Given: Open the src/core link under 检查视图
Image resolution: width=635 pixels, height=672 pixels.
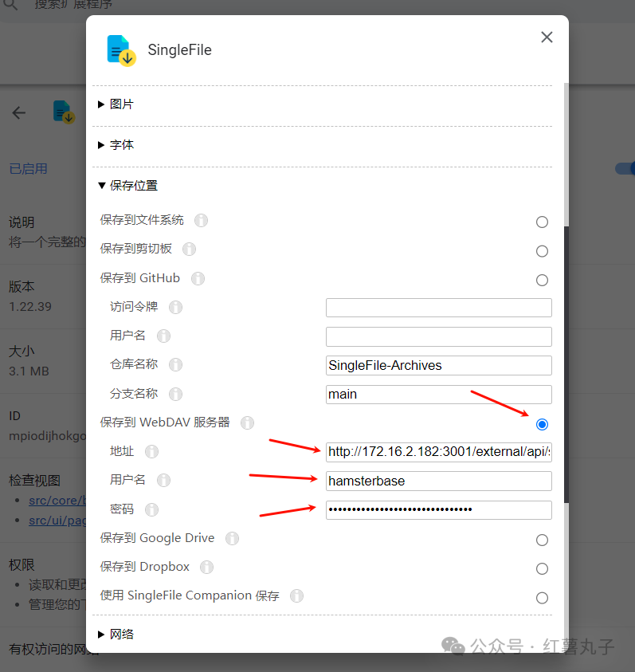Looking at the screenshot, I should point(57,501).
